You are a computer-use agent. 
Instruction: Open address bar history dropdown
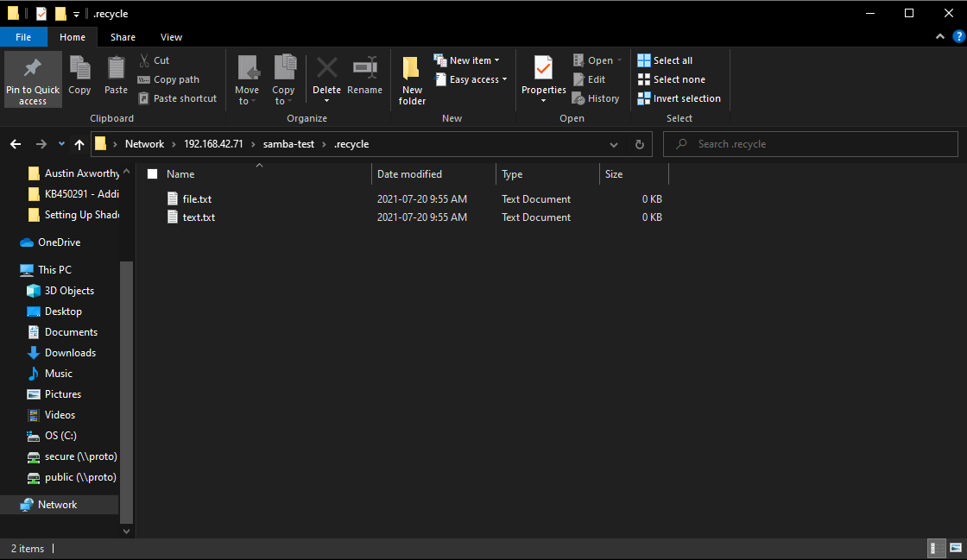pyautogui.click(x=614, y=145)
